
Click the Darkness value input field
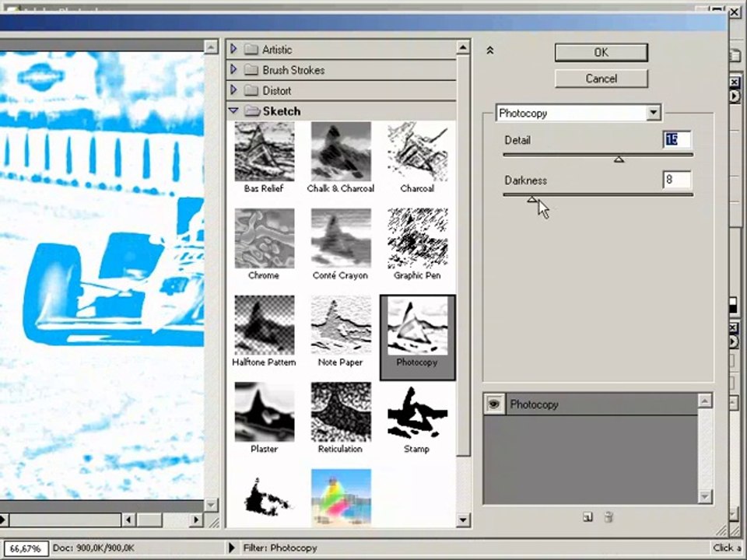676,180
